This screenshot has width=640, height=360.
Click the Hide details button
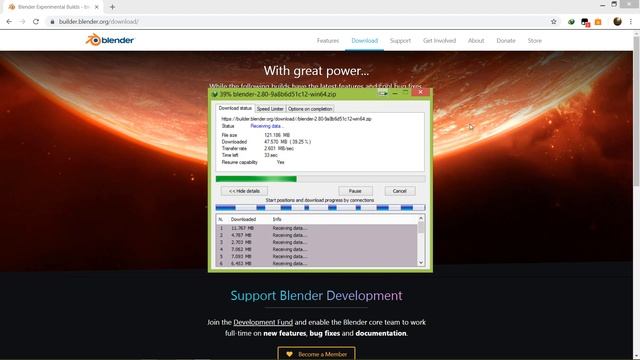coord(244,191)
